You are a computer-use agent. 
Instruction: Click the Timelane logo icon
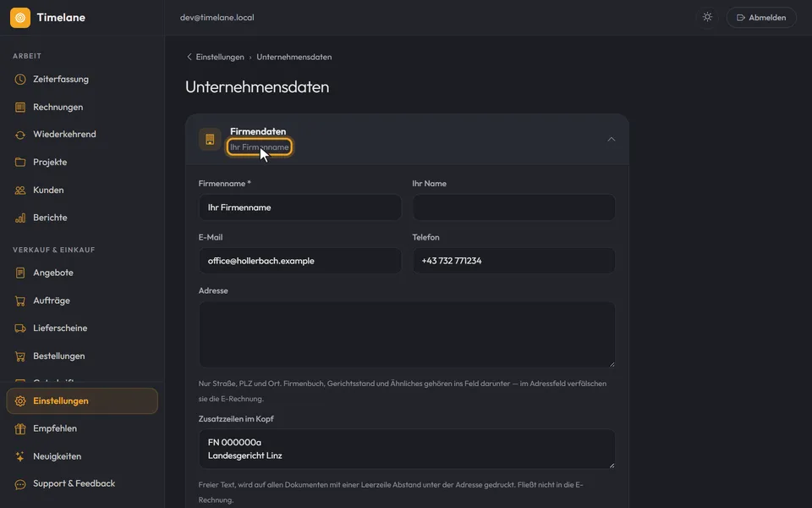point(20,18)
